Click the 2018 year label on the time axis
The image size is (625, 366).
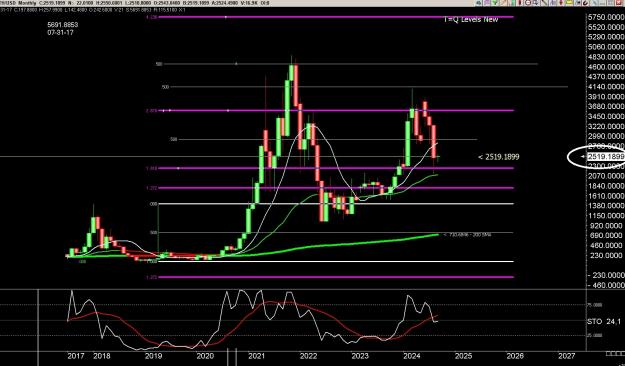(x=102, y=356)
